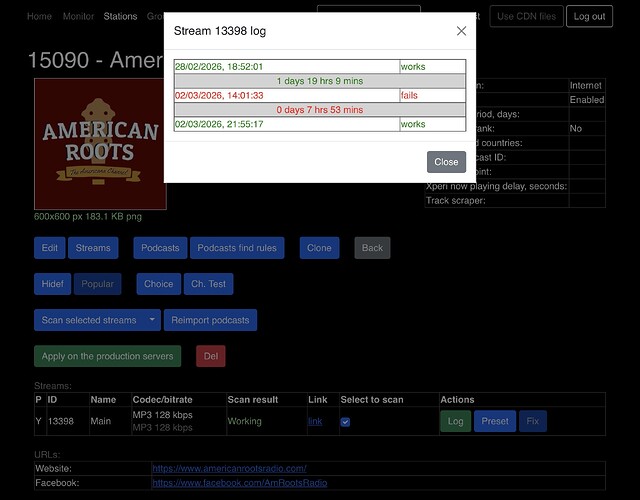Click the green Log button for stream 13398
The height and width of the screenshot is (500, 640).
pyautogui.click(x=456, y=421)
